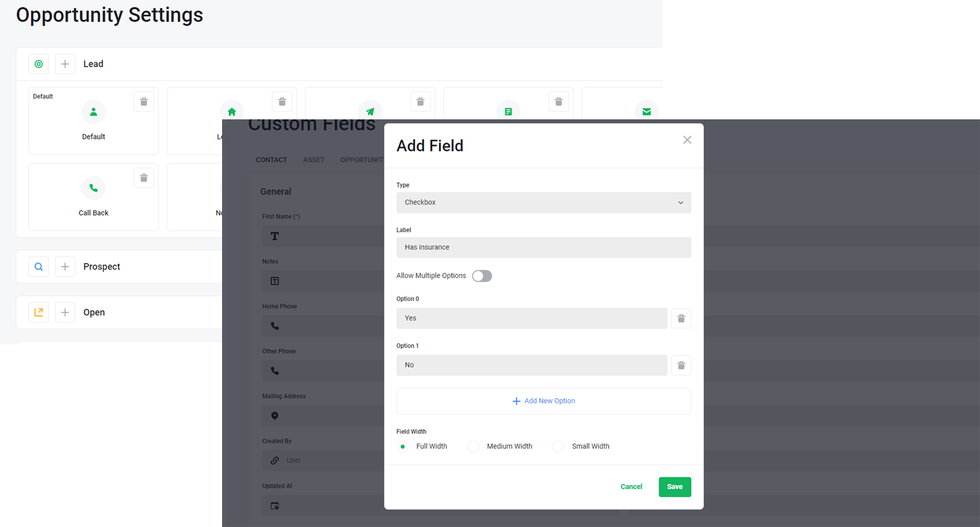Viewport: 980px width, 527px height.
Task: Switch to the ASSET tab
Action: coord(314,160)
